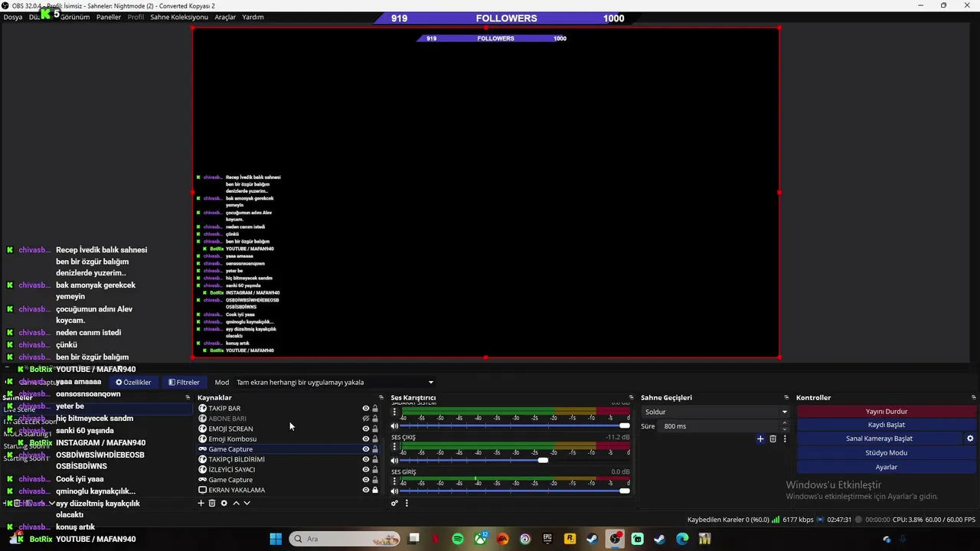Add a scene transition with plus icon
Screen dimensions: 980x551
pyautogui.click(x=760, y=439)
